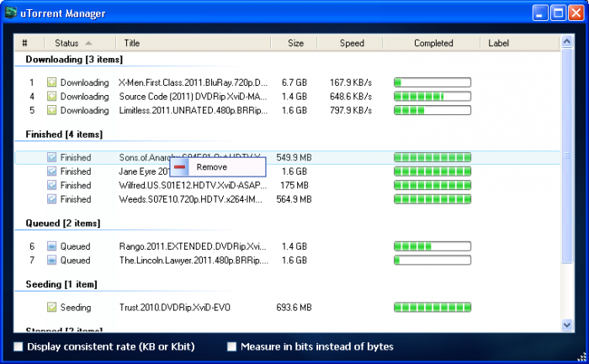
Task: Collapse the Seeding [1 item] group
Action: pyautogui.click(x=61, y=284)
